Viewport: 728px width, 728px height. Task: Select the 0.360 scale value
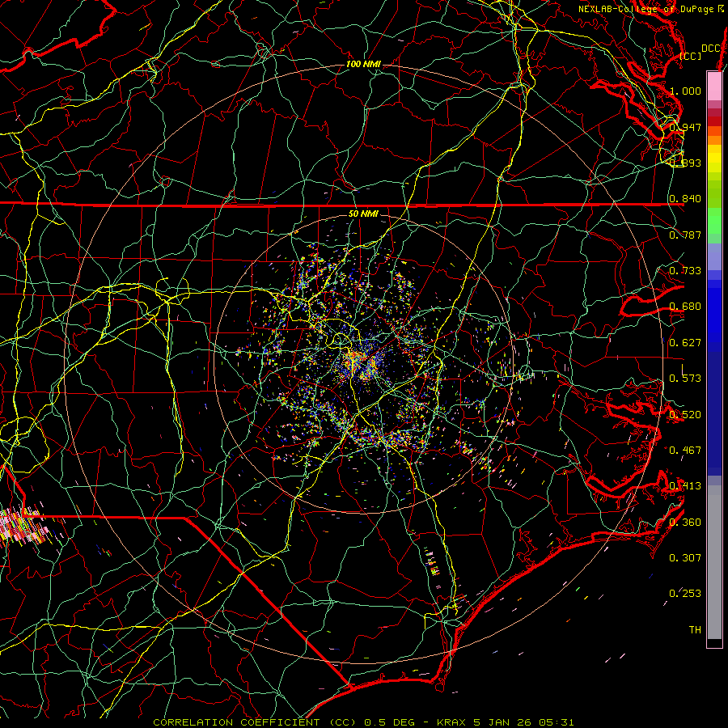click(x=685, y=522)
